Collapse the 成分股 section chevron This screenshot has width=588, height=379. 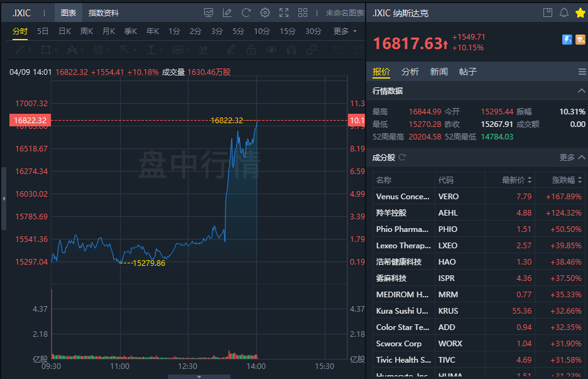[582, 157]
